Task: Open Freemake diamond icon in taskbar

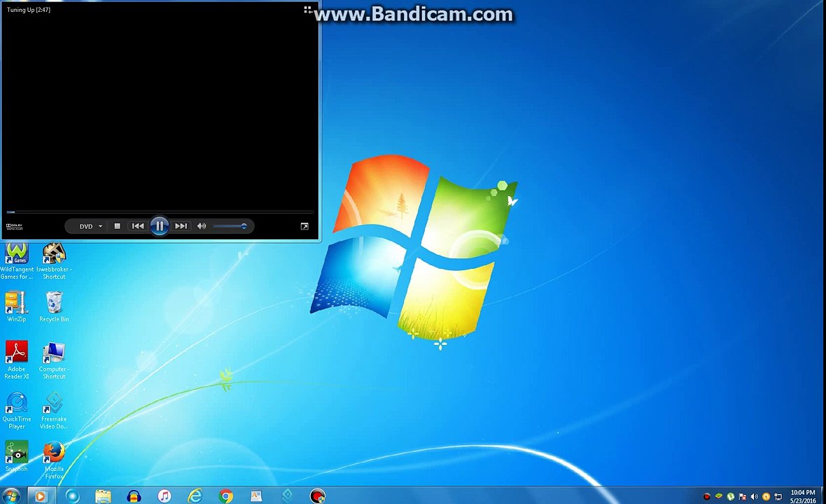Action: click(287, 496)
